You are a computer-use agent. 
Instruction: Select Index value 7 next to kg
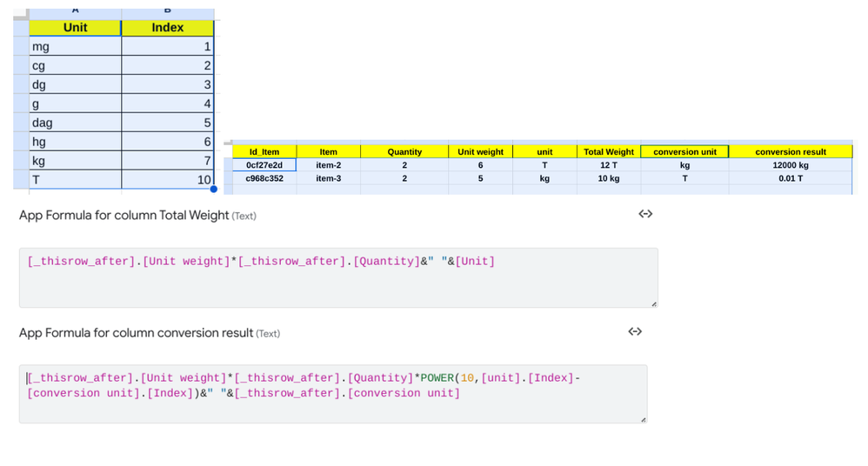[167, 161]
